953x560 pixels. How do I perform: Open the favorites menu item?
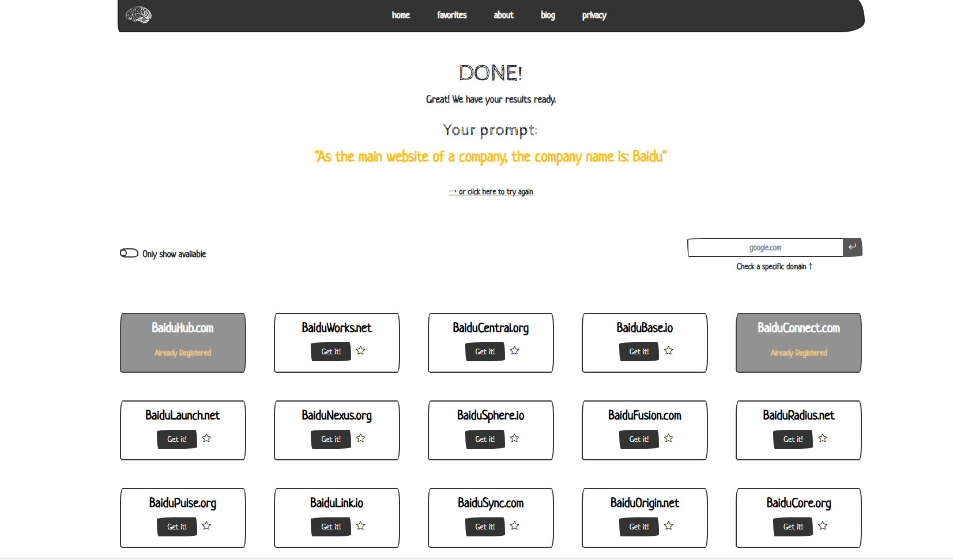point(451,15)
